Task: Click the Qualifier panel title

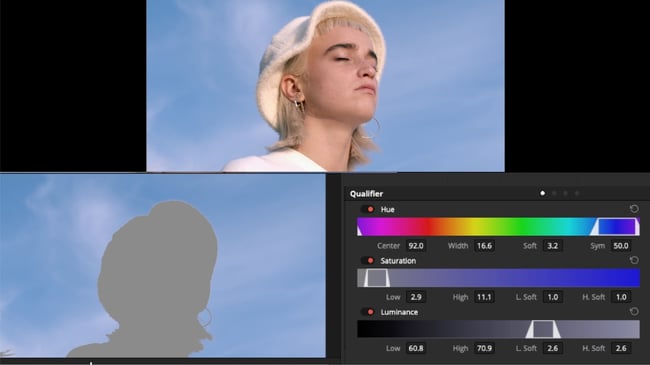Action: pos(366,194)
